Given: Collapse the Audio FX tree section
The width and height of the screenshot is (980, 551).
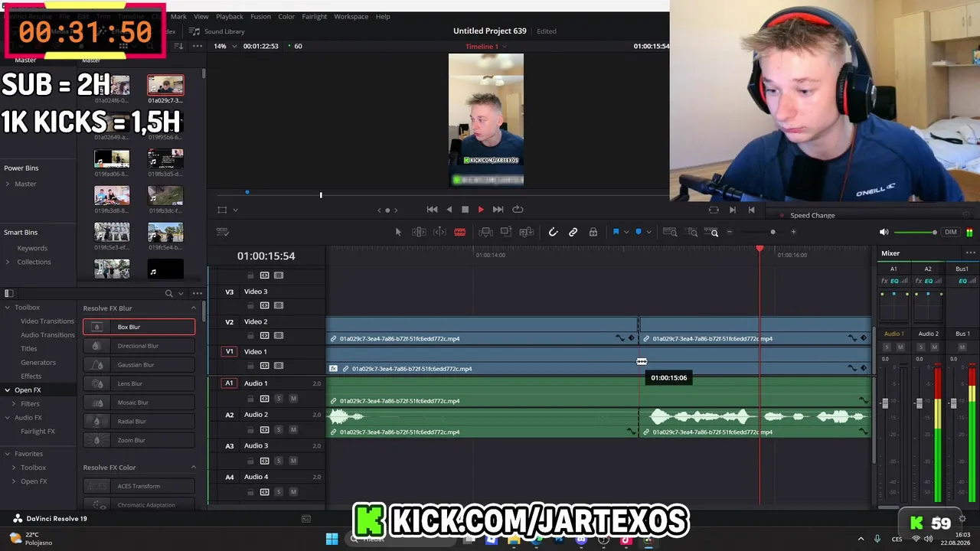Looking at the screenshot, I should pyautogui.click(x=8, y=417).
